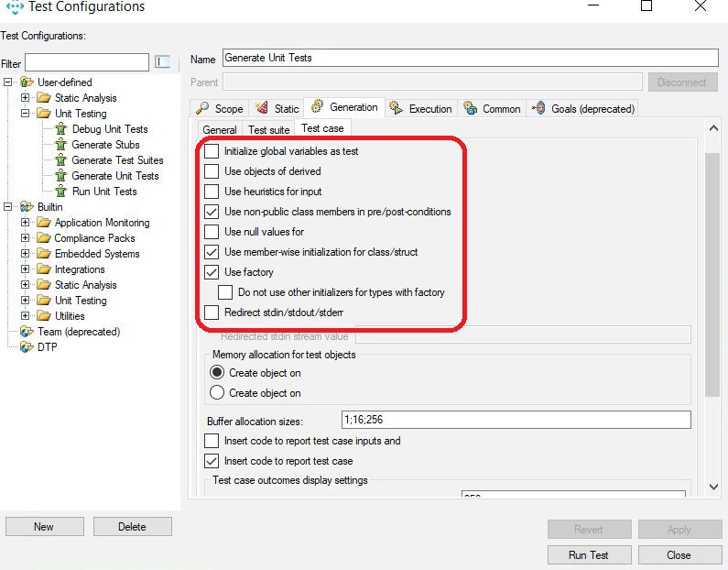
Task: Switch to the General sub-tab
Action: [x=220, y=129]
